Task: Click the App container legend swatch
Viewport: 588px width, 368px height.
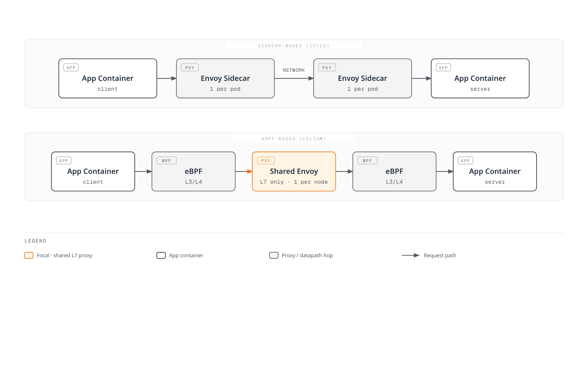Action: click(161, 255)
